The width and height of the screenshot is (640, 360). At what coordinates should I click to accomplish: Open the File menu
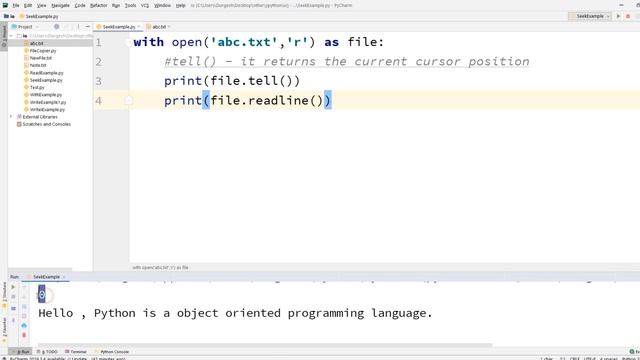coord(16,5)
